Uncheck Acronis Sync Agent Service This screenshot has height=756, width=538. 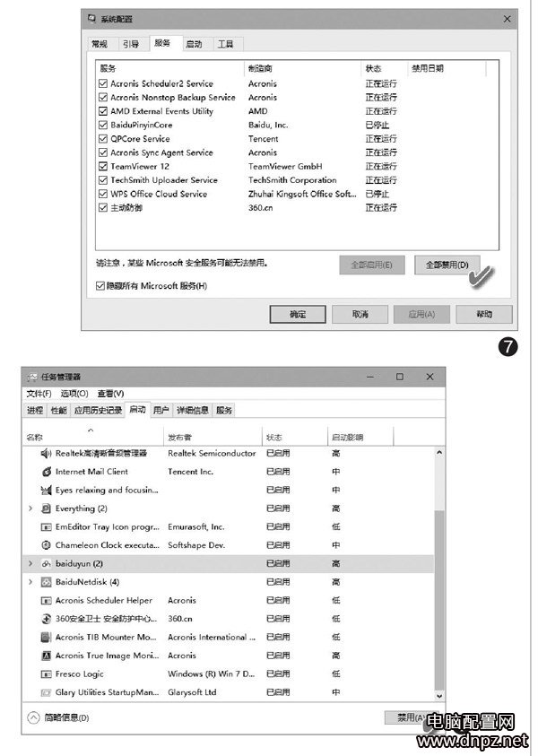pos(103,152)
